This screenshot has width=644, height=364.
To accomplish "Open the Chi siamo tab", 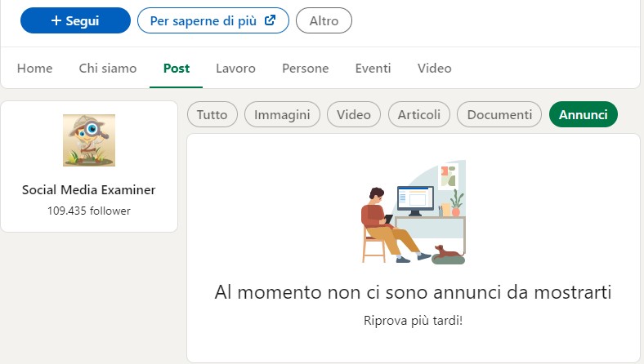I will click(108, 69).
